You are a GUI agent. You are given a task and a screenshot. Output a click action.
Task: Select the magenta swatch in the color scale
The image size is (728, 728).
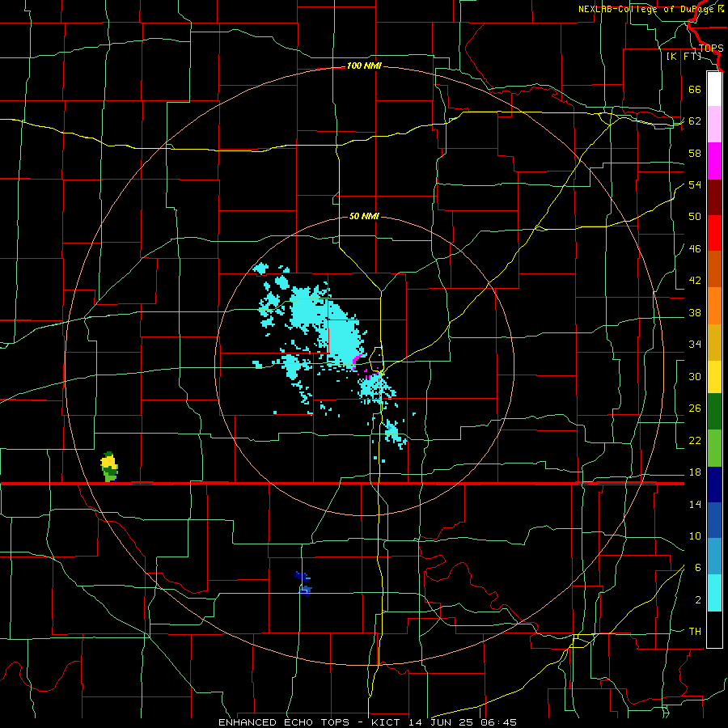click(714, 161)
